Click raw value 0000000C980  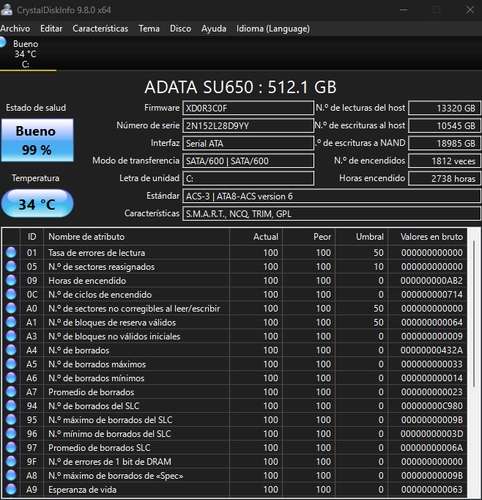click(432, 406)
